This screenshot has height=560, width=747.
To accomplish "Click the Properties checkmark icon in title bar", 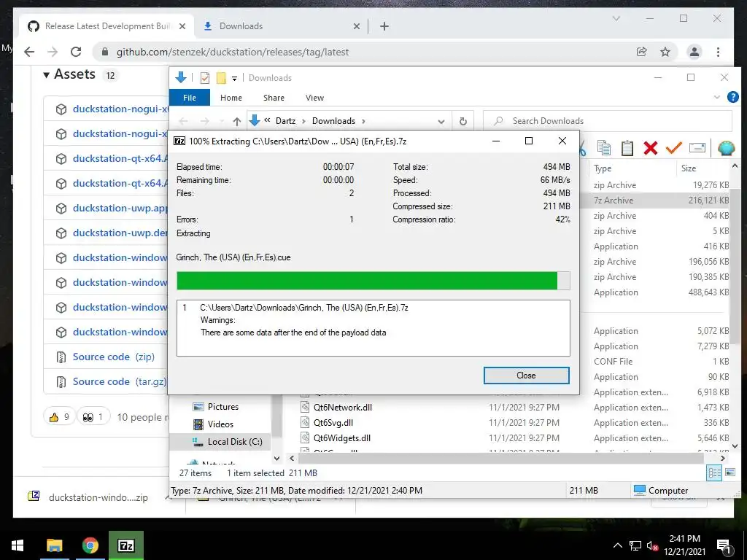I will [205, 78].
